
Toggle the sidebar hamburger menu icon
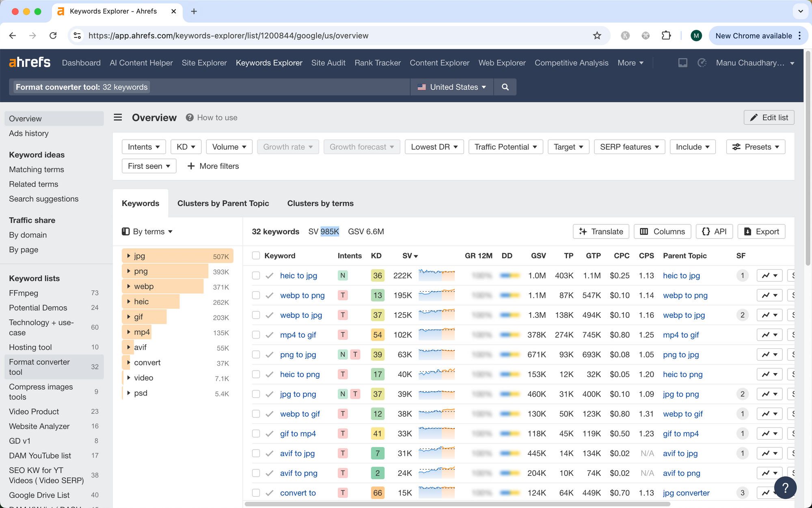118,117
